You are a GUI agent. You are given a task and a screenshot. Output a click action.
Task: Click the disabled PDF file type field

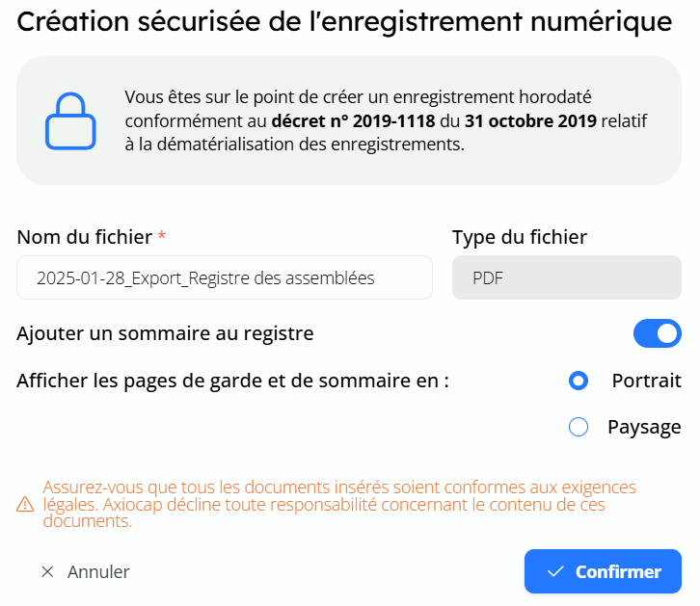[x=567, y=277]
